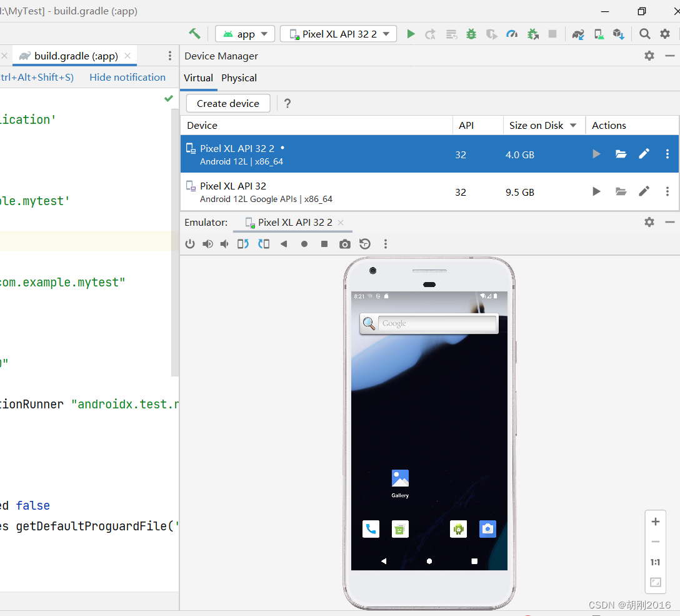Click the emulator Volume Up icon
This screenshot has width=680, height=616.
(x=207, y=244)
